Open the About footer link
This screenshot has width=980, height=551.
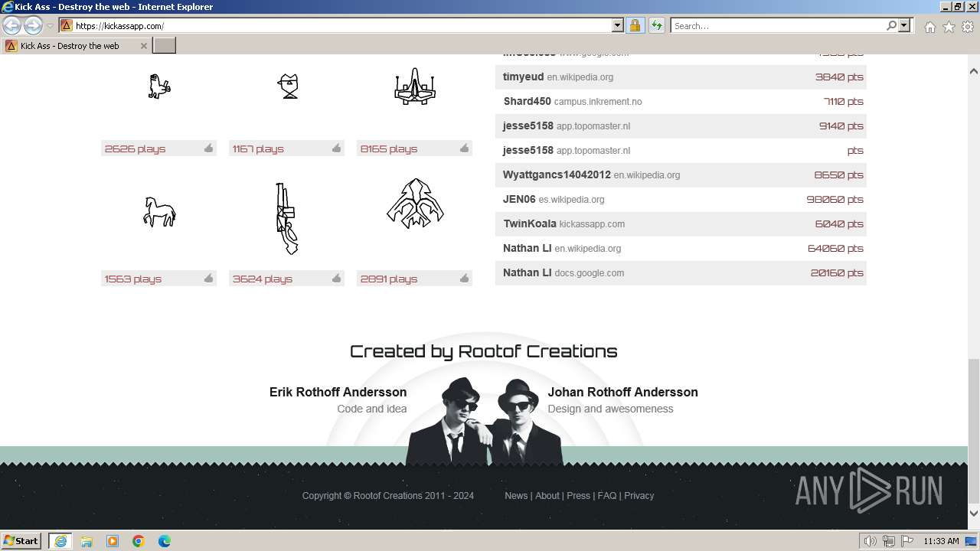(547, 496)
